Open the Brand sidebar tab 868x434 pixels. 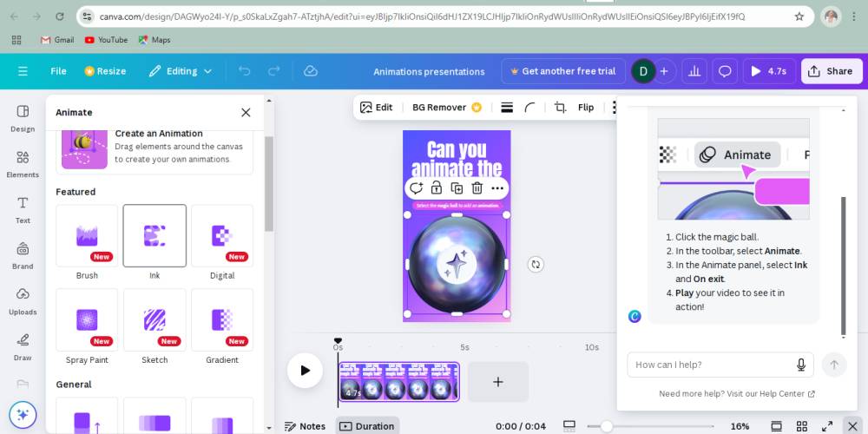pos(23,256)
